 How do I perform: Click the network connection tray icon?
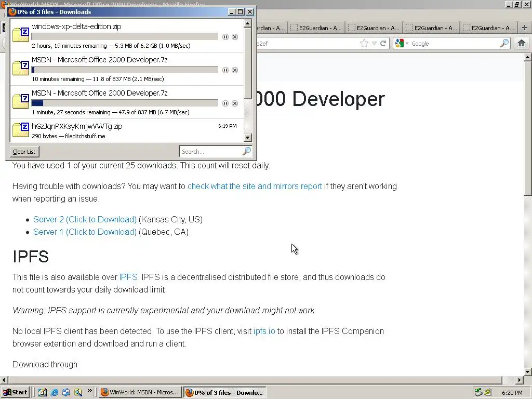(478, 392)
